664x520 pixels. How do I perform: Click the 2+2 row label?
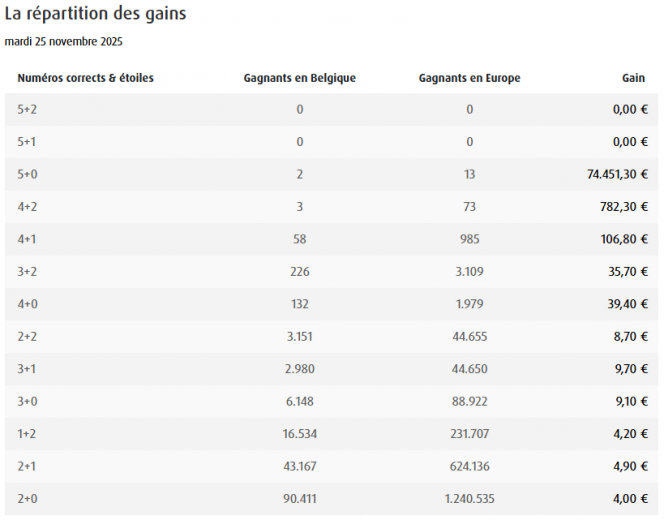(27, 336)
